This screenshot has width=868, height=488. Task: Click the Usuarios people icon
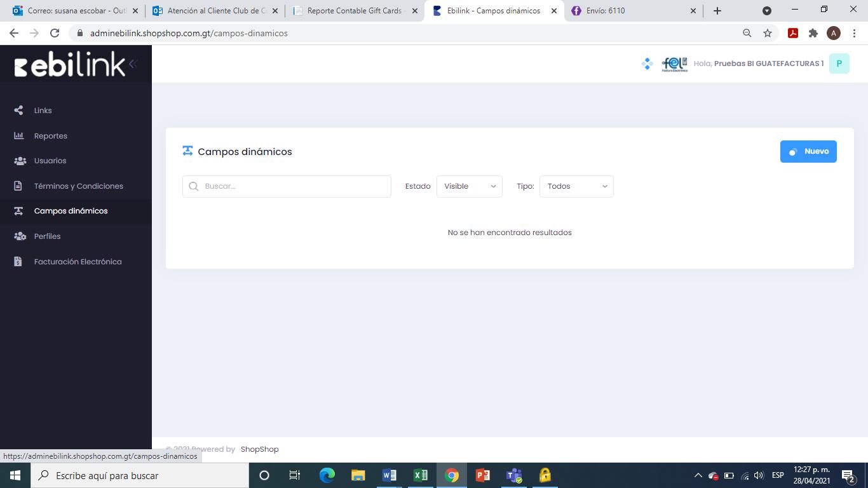[x=20, y=161]
